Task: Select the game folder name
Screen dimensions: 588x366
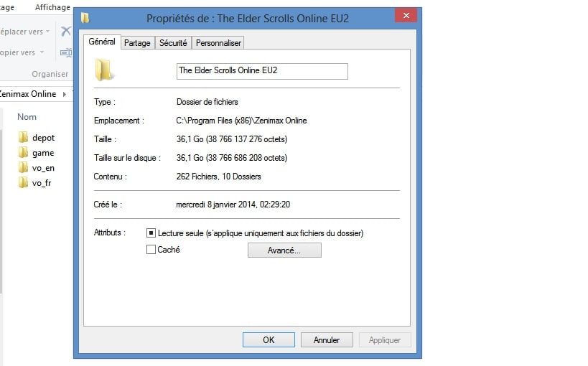Action: (x=43, y=153)
